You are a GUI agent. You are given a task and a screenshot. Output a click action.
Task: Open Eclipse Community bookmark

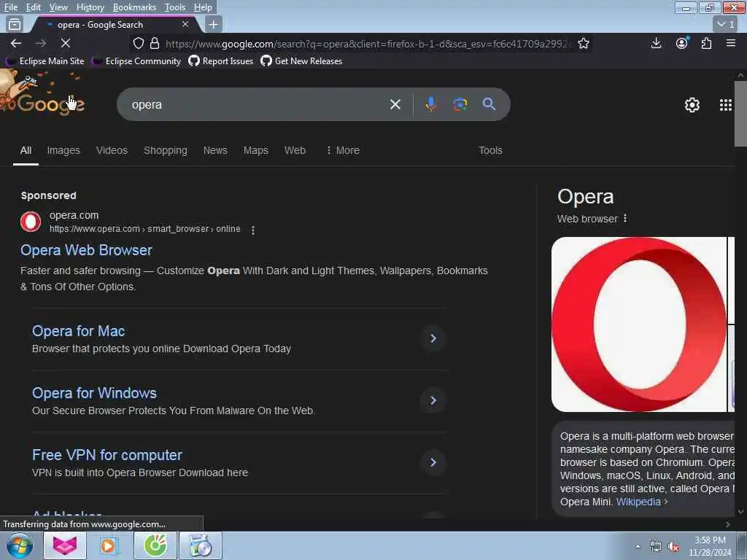[137, 61]
